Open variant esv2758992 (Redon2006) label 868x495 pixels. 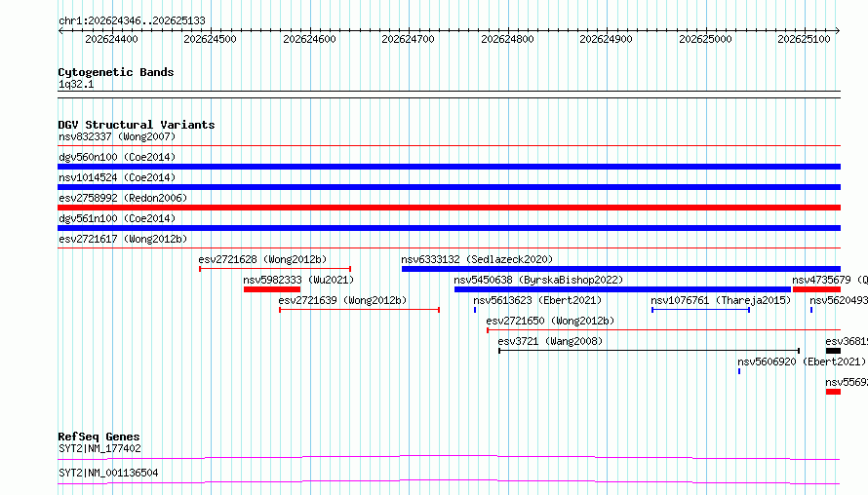pos(123,198)
